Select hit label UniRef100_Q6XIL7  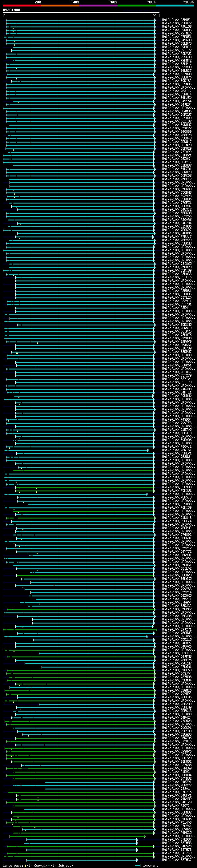tap(177, 91)
